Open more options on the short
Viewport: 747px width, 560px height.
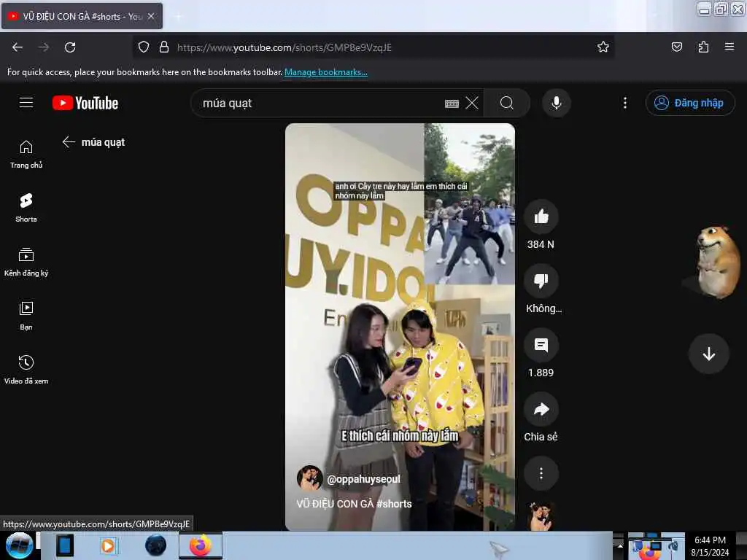coord(541,473)
